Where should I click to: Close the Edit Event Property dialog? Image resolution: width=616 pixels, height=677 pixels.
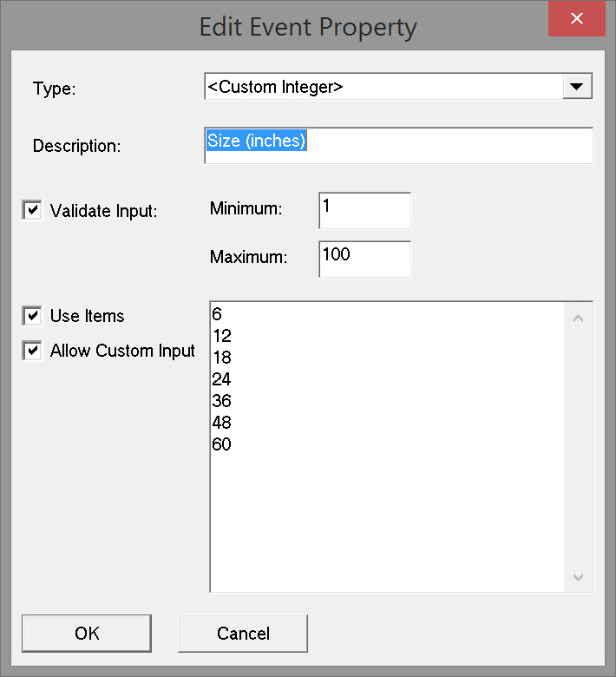[x=576, y=18]
